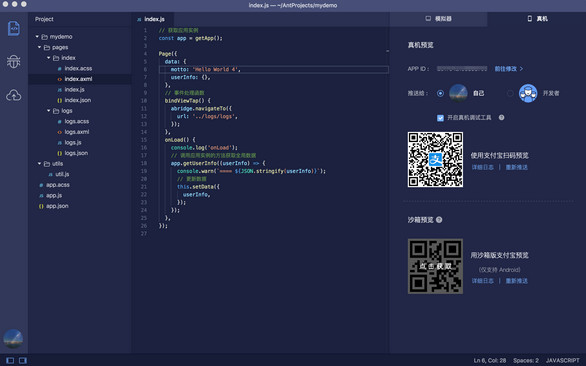This screenshot has width=586, height=366.
Task: Open the logs.axml file in tree
Action: click(x=77, y=132)
